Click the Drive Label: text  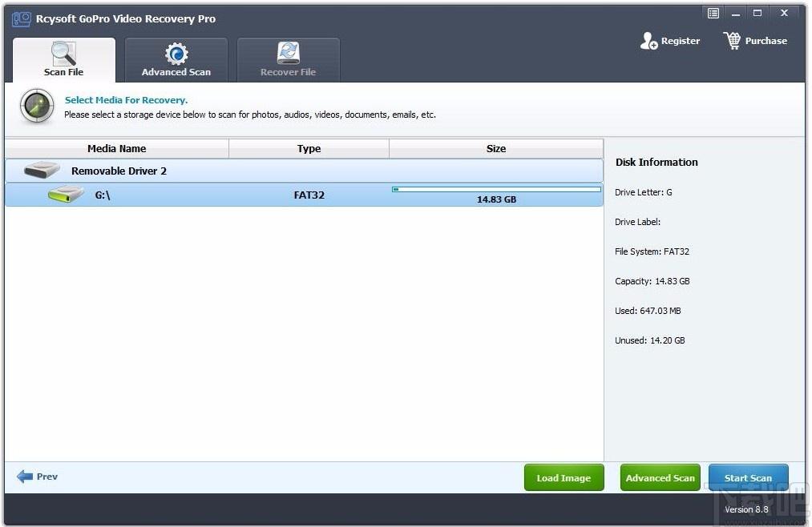pos(637,222)
